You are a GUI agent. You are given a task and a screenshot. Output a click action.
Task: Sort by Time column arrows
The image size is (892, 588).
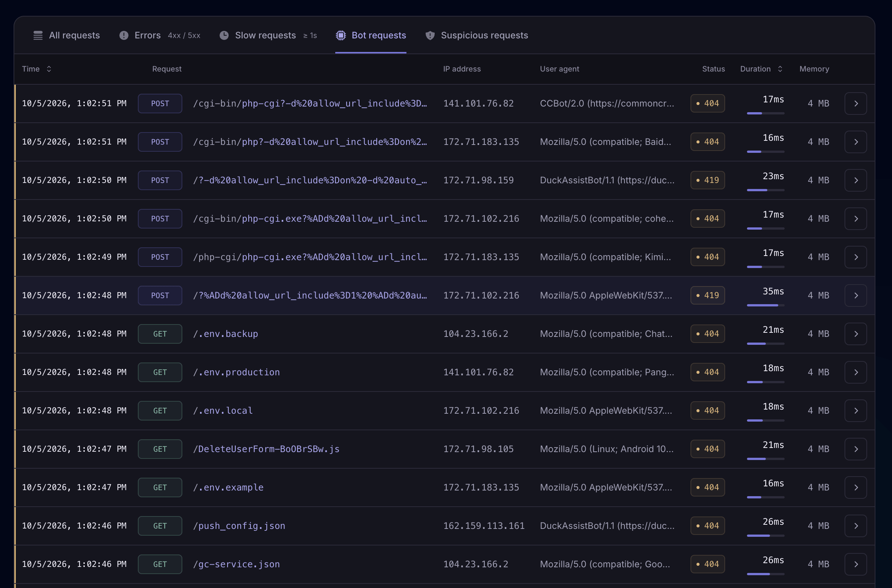click(49, 69)
